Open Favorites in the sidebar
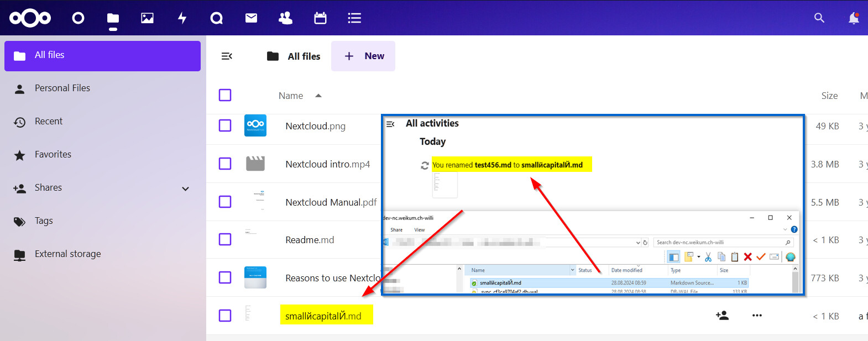The image size is (868, 341). 53,155
